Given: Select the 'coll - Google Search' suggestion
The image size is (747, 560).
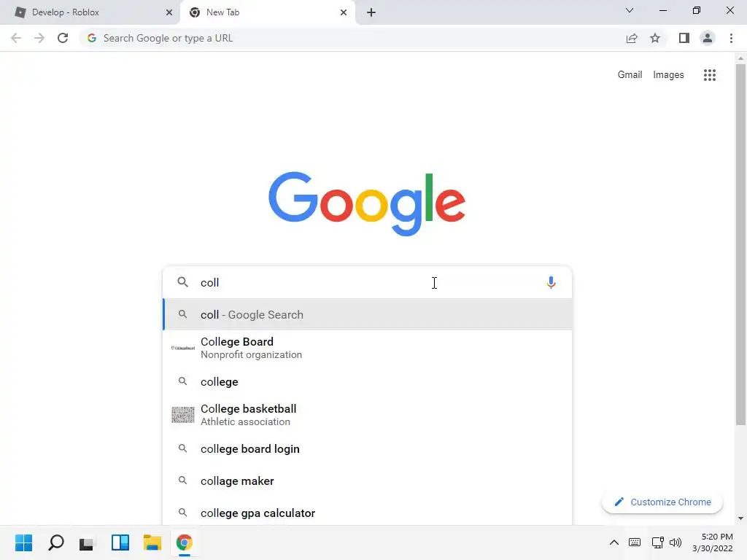Looking at the screenshot, I should click(367, 315).
